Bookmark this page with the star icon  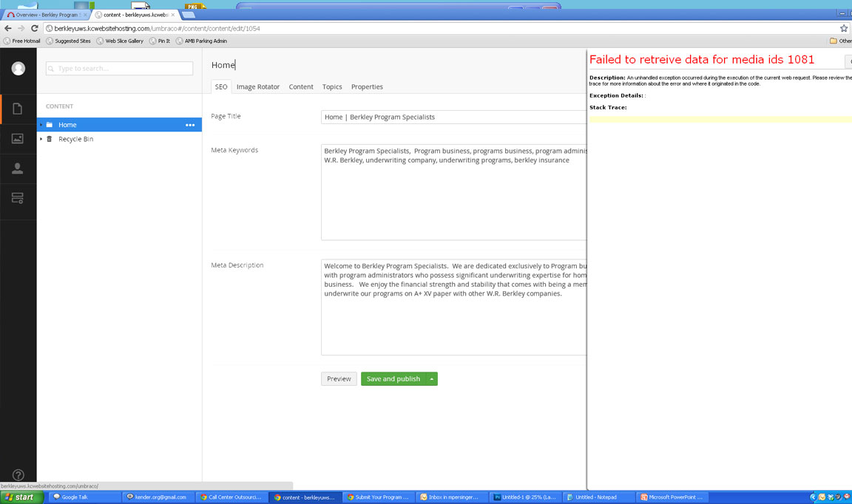tap(844, 28)
